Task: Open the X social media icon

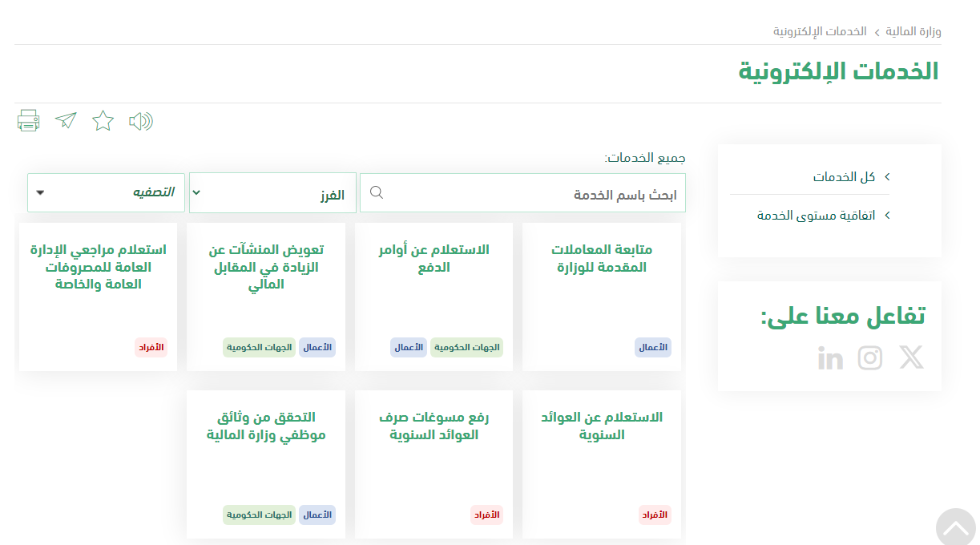Action: pos(911,357)
